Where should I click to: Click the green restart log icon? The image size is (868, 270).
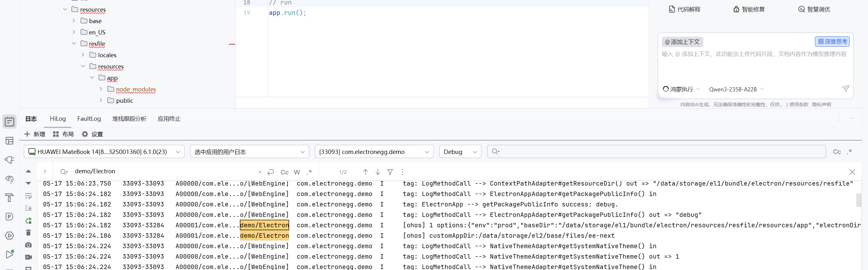pyautogui.click(x=29, y=221)
